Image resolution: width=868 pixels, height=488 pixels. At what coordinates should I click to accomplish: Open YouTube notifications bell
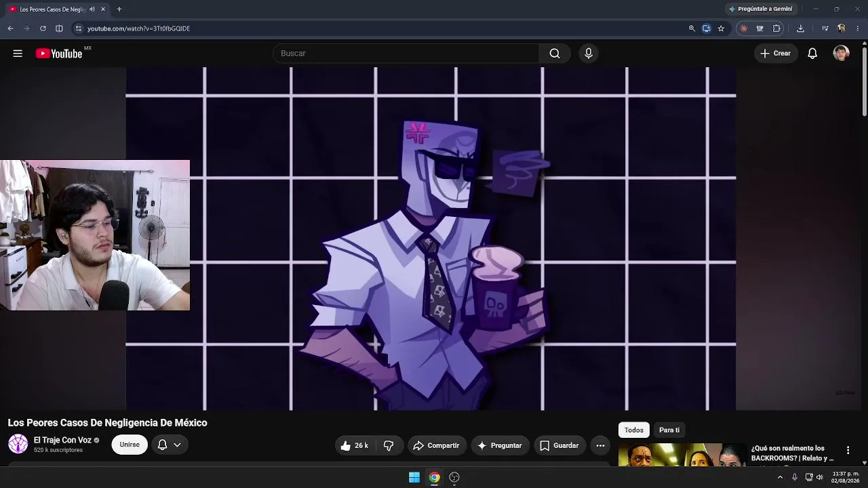[x=812, y=54]
